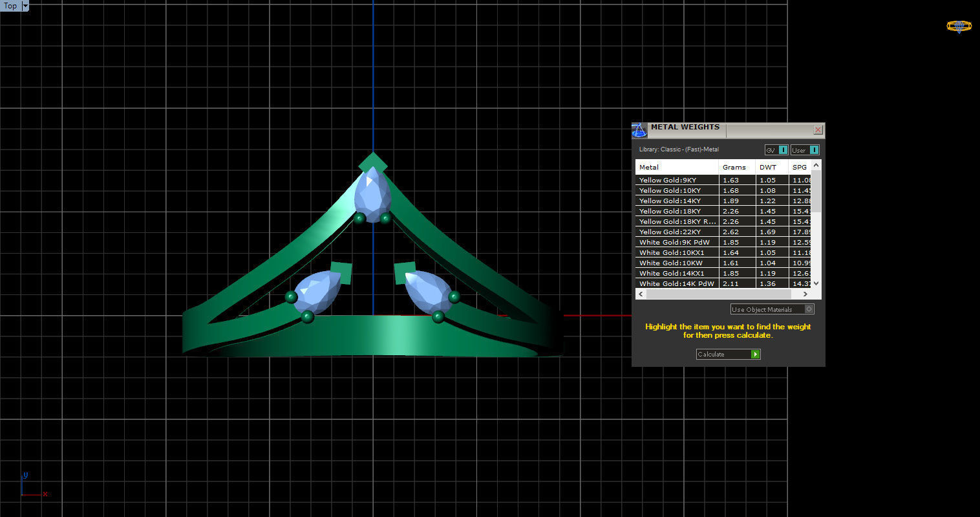Select the left pear-shaped blue gem
This screenshot has width=980, height=517.
pos(317,292)
